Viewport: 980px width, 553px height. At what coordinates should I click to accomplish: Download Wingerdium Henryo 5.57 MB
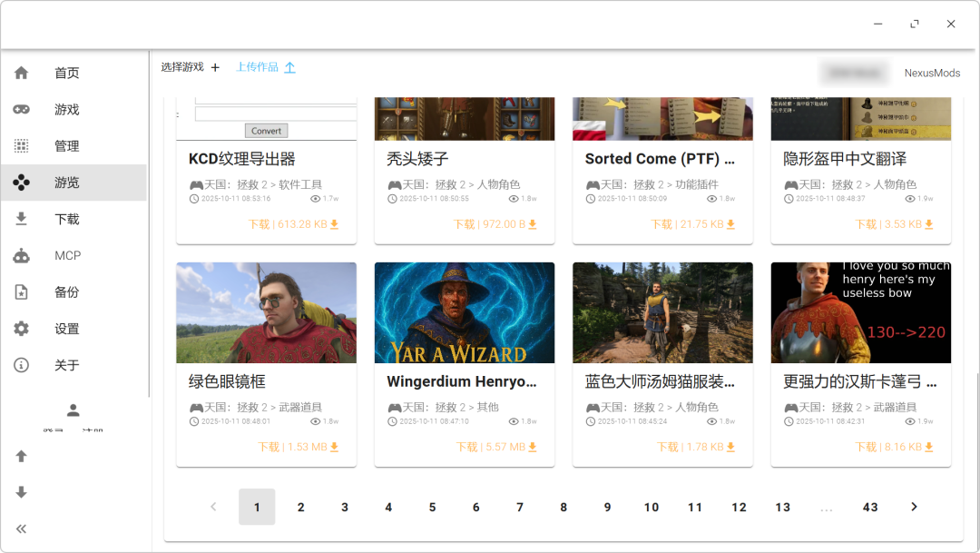tap(496, 447)
